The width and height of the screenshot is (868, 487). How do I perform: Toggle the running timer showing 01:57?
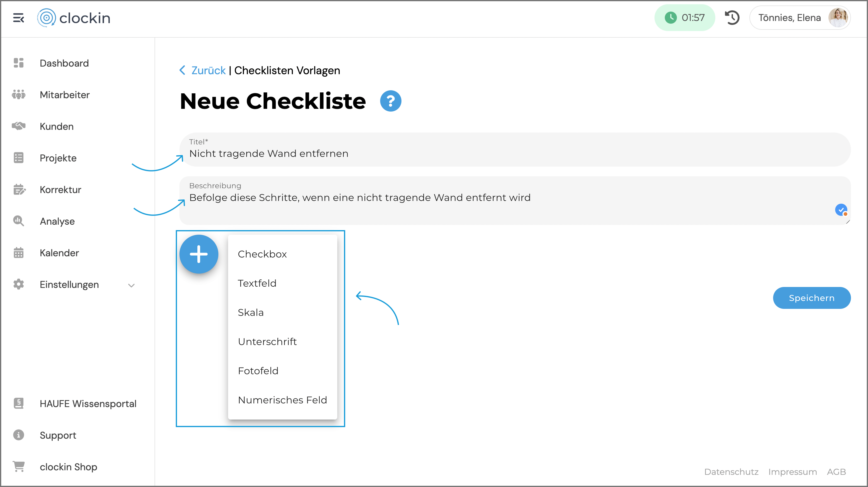[x=684, y=18]
